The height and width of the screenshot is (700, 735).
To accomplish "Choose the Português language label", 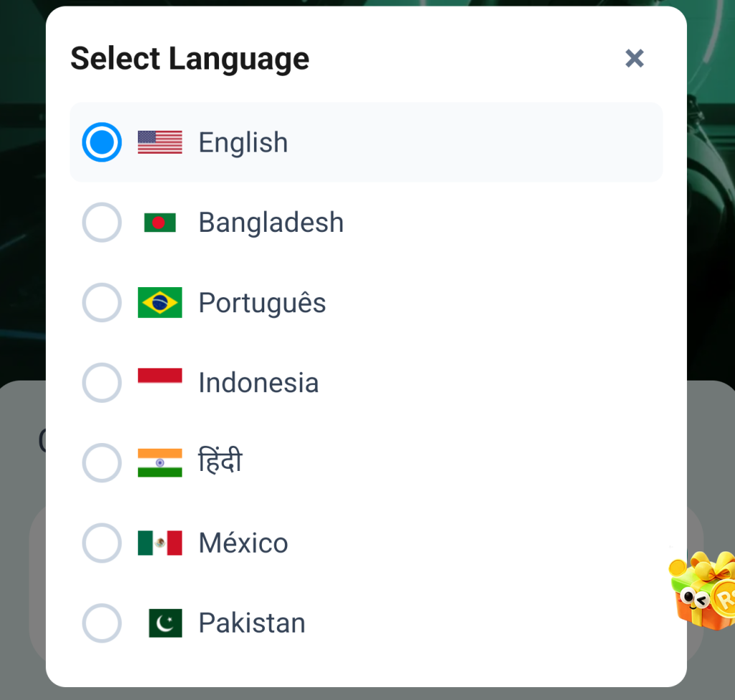I will [x=262, y=303].
